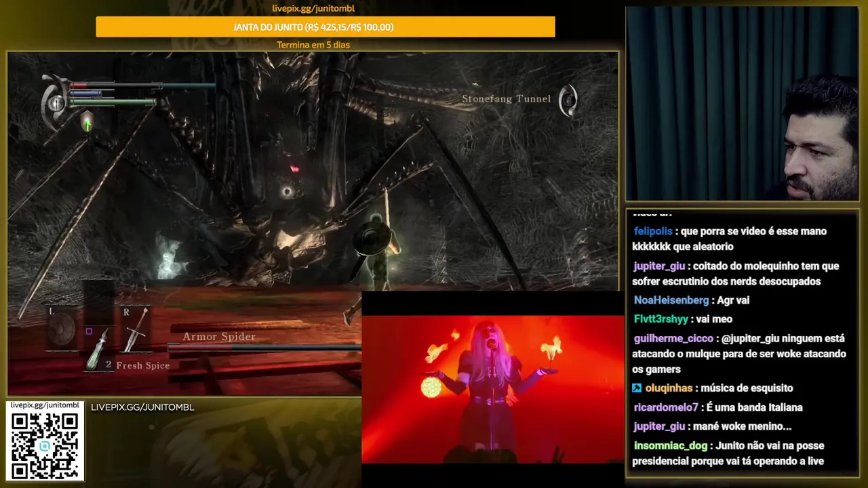
Task: Click the 'vai meo' chat message
Action: click(x=716, y=319)
